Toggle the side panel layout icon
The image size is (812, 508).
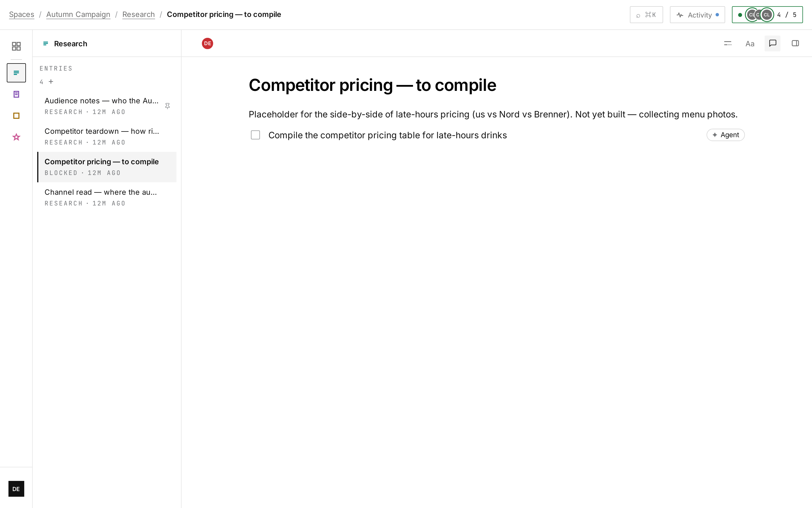click(x=795, y=43)
